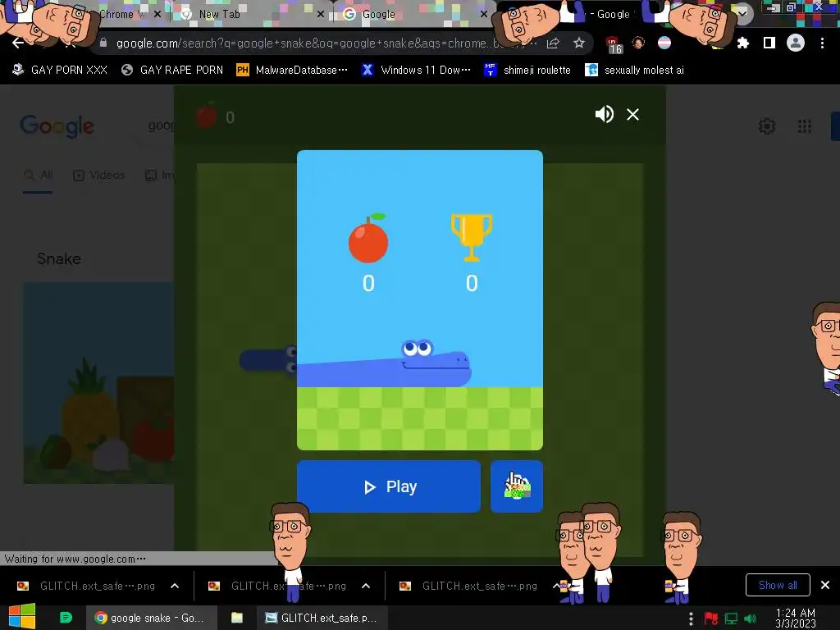Image resolution: width=840 pixels, height=630 pixels.
Task: Bookmark this page with the star icon
Action: click(578, 43)
